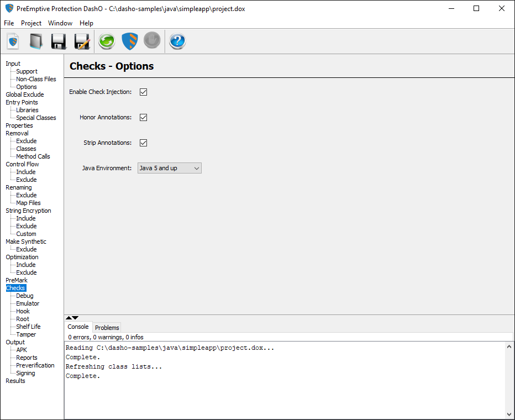Select Signing under Output
This screenshot has width=515, height=420.
[25, 373]
